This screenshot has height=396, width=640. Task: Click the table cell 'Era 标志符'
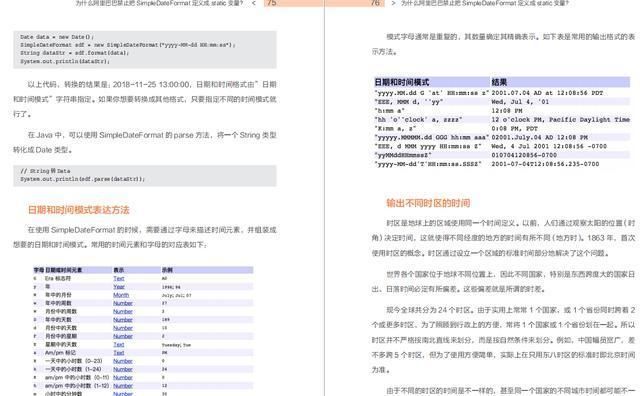[x=58, y=278]
